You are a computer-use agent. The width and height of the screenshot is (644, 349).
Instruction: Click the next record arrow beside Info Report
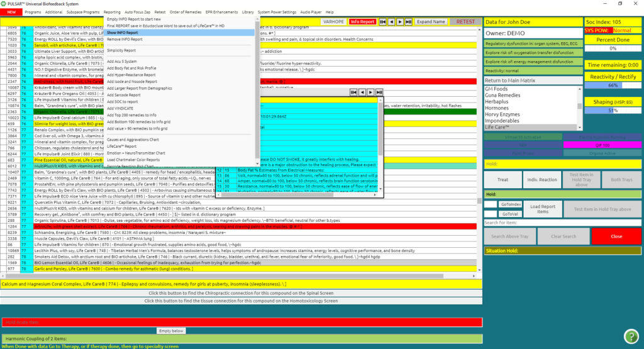(401, 22)
